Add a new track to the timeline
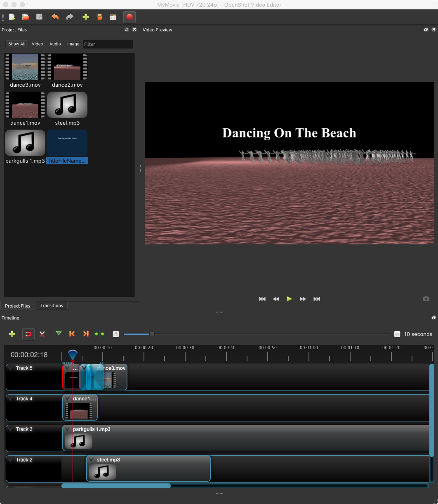 tap(12, 334)
